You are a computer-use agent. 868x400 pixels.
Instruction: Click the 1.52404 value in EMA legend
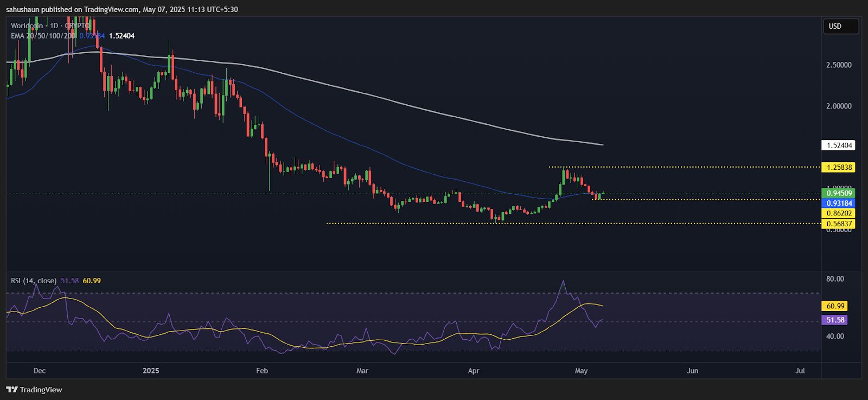[x=122, y=36]
